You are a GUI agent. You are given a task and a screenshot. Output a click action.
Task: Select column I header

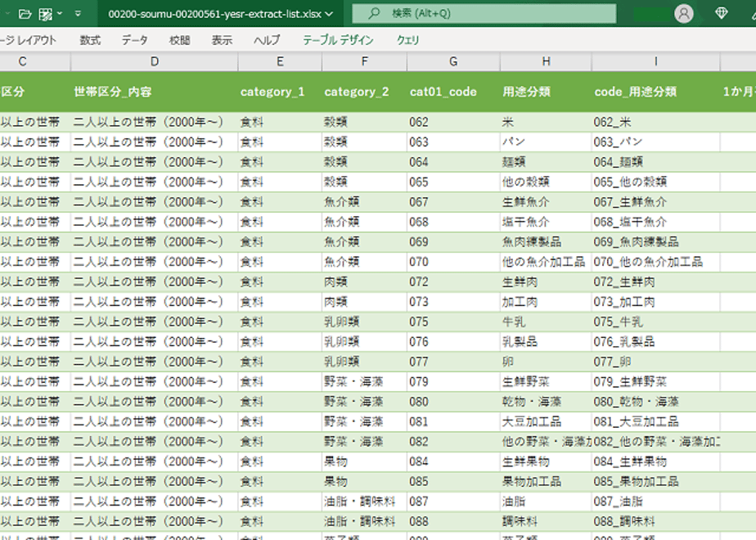point(655,61)
